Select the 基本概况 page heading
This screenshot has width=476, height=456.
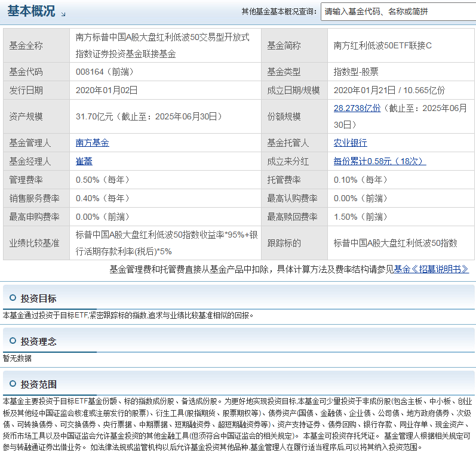(x=31, y=11)
